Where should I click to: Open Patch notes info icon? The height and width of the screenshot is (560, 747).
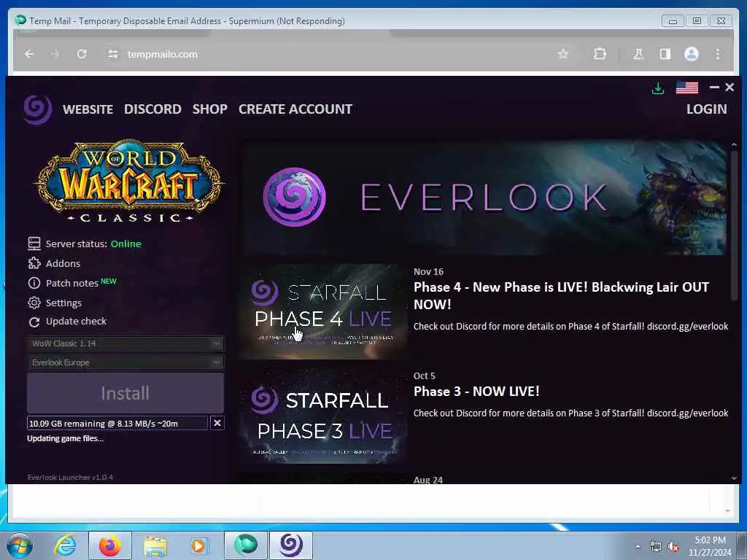click(34, 284)
